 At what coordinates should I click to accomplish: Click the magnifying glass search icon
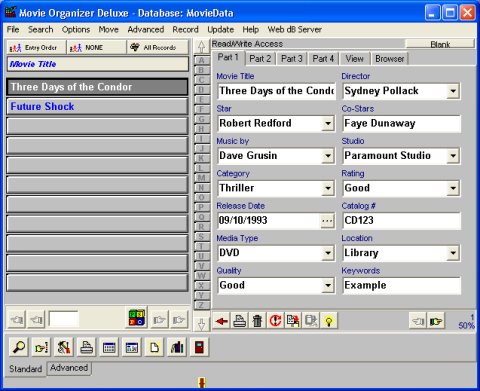coord(19,347)
